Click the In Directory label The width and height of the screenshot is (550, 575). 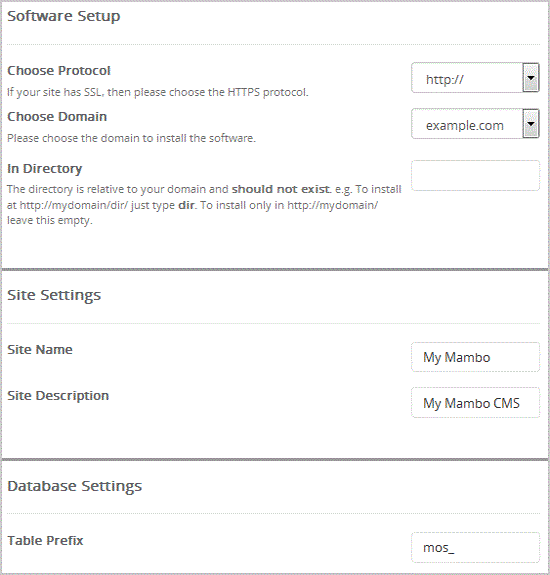pyautogui.click(x=44, y=169)
